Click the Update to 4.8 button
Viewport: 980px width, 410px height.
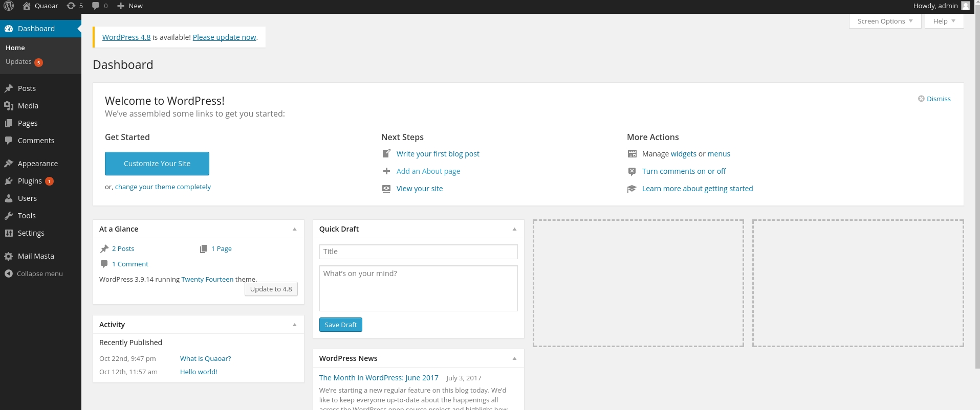click(271, 289)
